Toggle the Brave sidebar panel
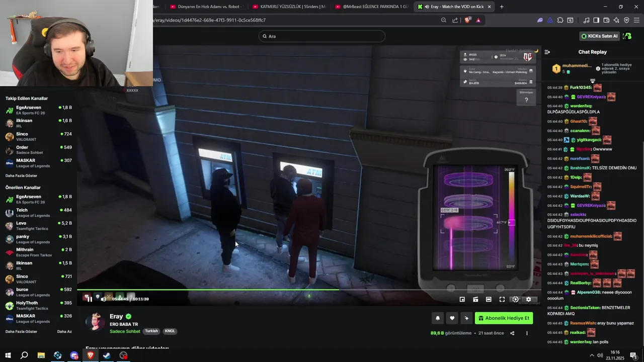644x362 pixels. [x=596, y=20]
